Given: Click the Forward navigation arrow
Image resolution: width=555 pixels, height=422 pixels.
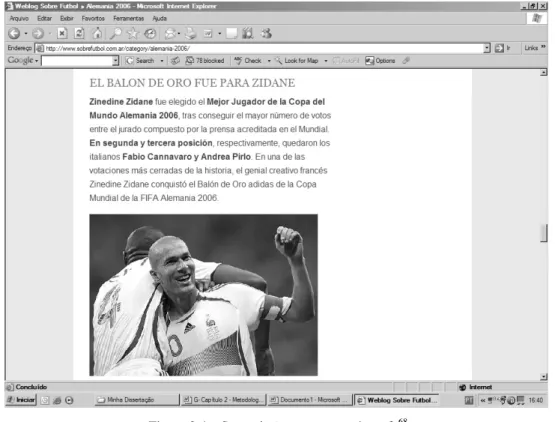Looking at the screenshot, I should pyautogui.click(x=38, y=34).
